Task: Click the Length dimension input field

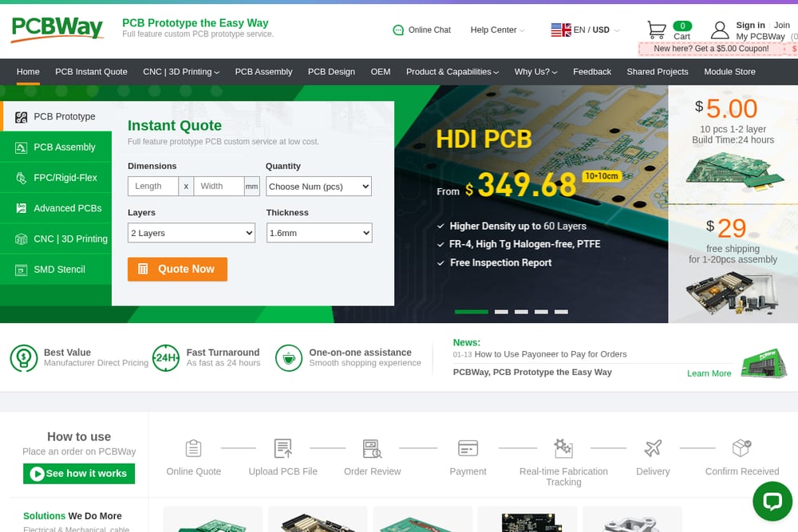Action: tap(153, 186)
